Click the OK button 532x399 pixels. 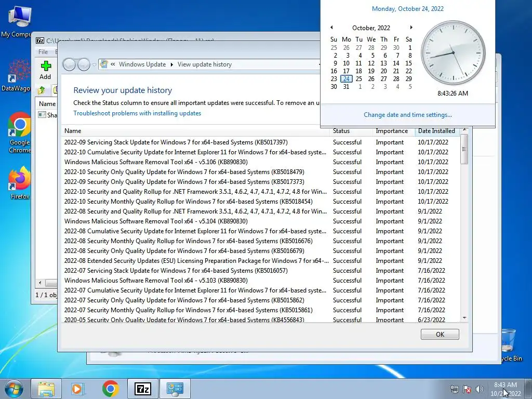point(440,334)
